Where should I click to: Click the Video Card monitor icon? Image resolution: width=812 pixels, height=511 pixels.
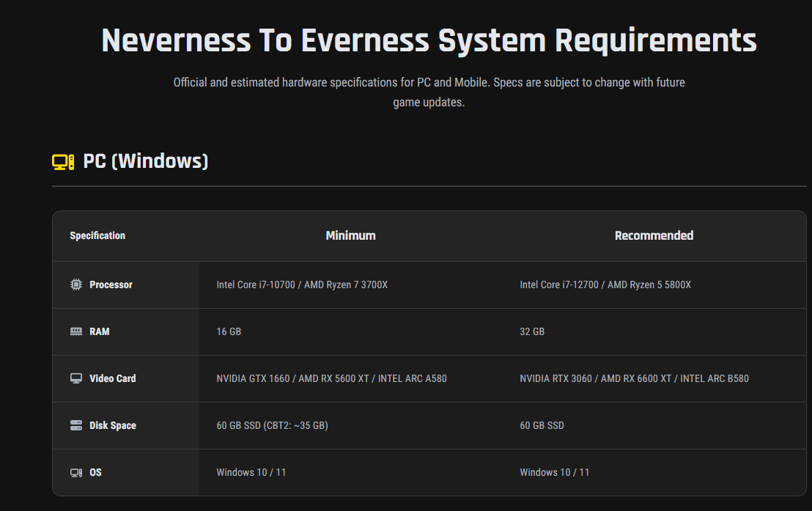tap(76, 378)
